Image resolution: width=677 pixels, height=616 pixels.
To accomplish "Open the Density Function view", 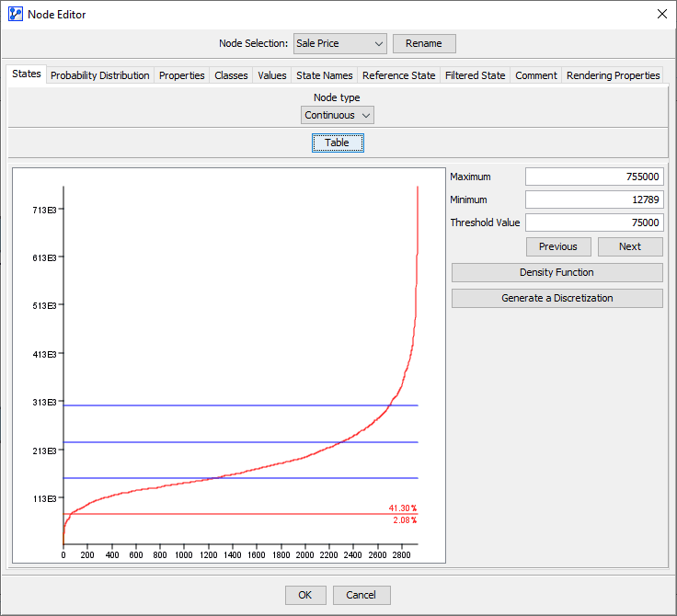I will [557, 272].
